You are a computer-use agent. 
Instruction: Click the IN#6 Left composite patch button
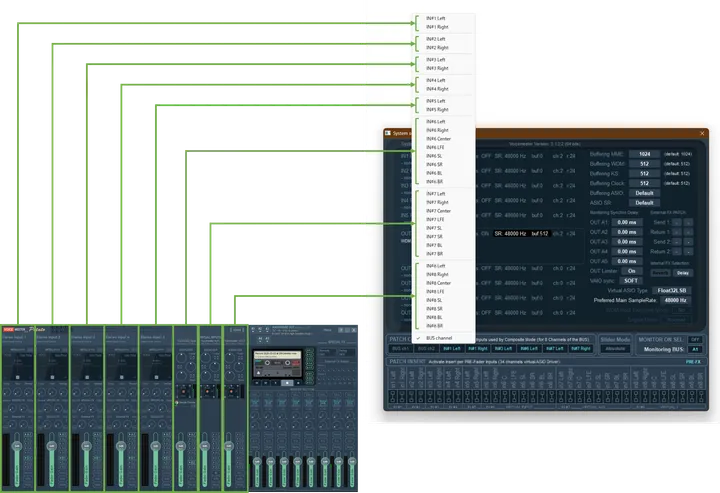[529, 349]
